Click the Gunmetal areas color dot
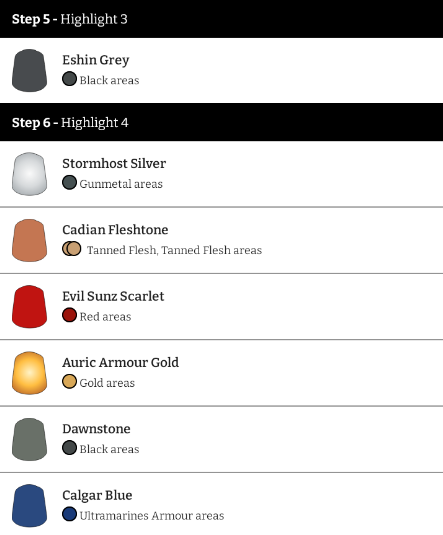Image resolution: width=443 pixels, height=535 pixels. 69,182
